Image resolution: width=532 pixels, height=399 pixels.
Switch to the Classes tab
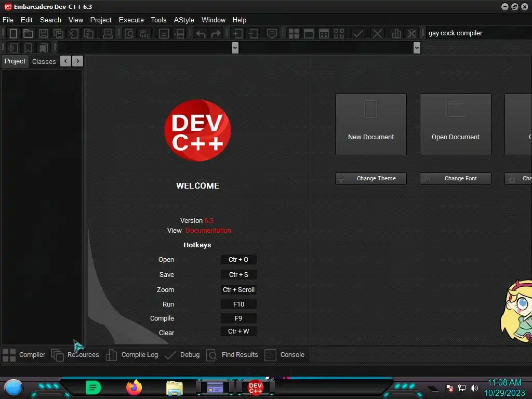pyautogui.click(x=44, y=61)
